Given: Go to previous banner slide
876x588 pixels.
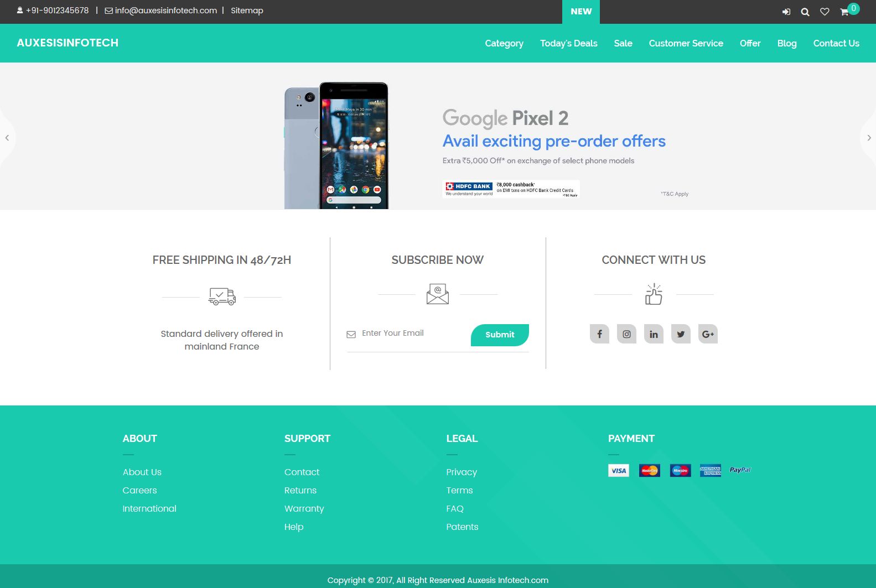Looking at the screenshot, I should pyautogui.click(x=7, y=138).
